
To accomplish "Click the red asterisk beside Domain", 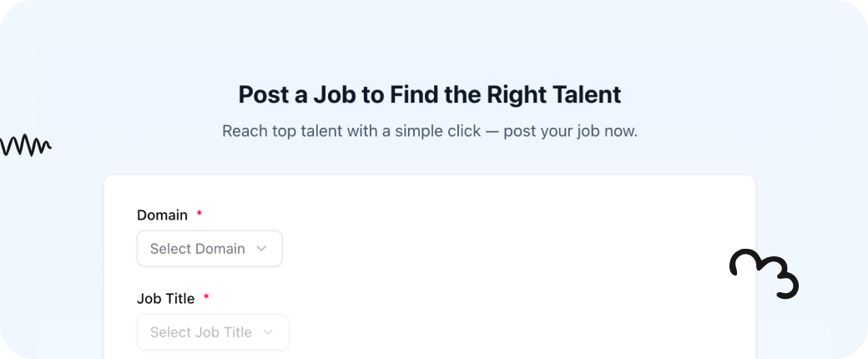I will (199, 215).
